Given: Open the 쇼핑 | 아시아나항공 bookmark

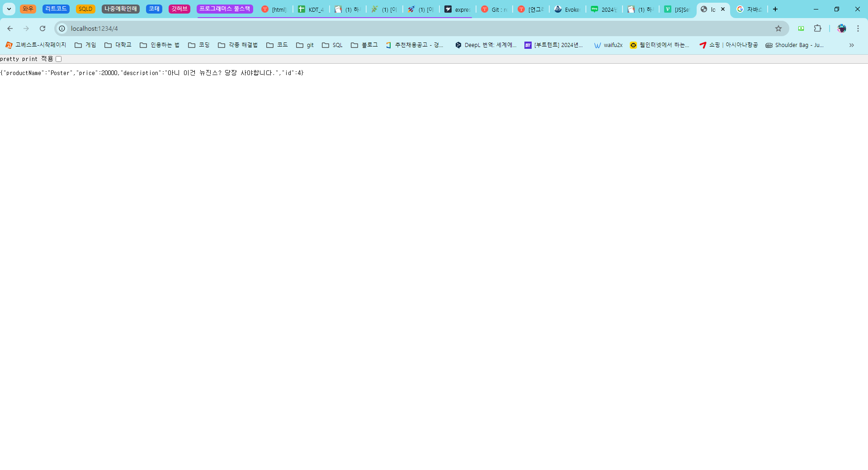Looking at the screenshot, I should pos(728,45).
